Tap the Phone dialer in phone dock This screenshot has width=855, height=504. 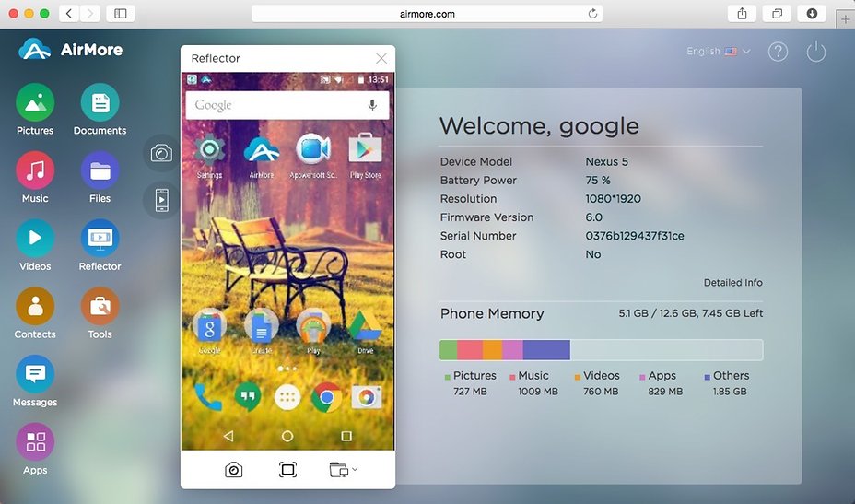(x=208, y=398)
